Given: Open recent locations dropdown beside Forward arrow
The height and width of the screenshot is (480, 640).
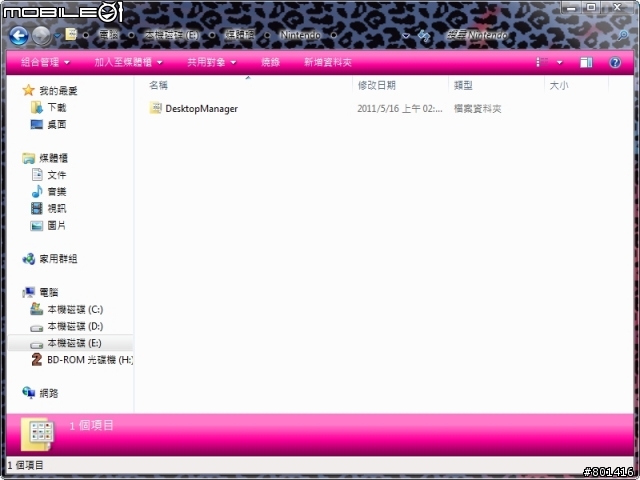Looking at the screenshot, I should (x=57, y=36).
